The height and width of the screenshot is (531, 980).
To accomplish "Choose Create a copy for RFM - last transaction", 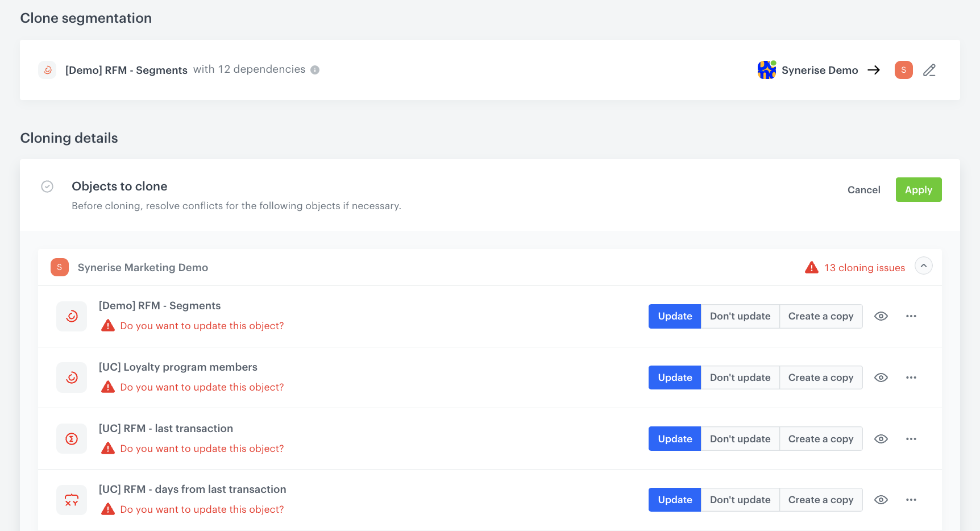I will [x=820, y=439].
